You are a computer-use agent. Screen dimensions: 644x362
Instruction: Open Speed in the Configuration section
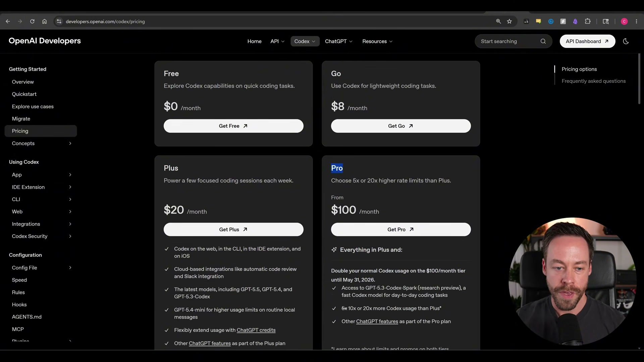[x=19, y=280]
